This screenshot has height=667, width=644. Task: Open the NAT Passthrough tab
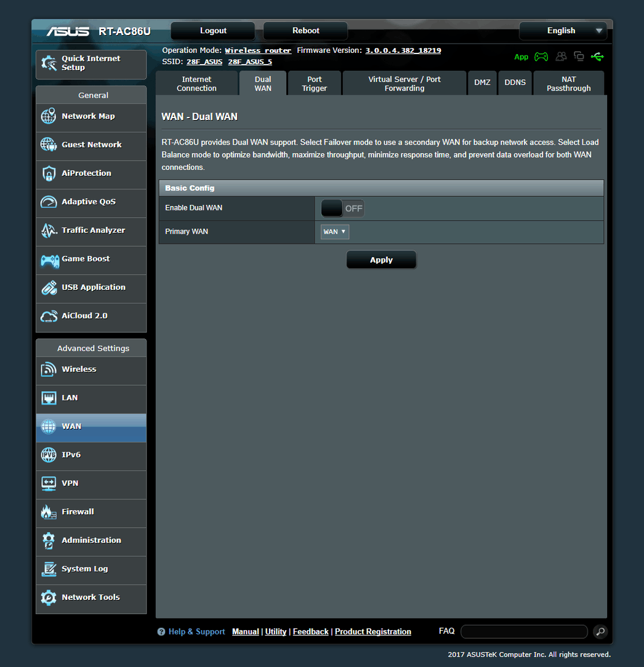coord(569,84)
